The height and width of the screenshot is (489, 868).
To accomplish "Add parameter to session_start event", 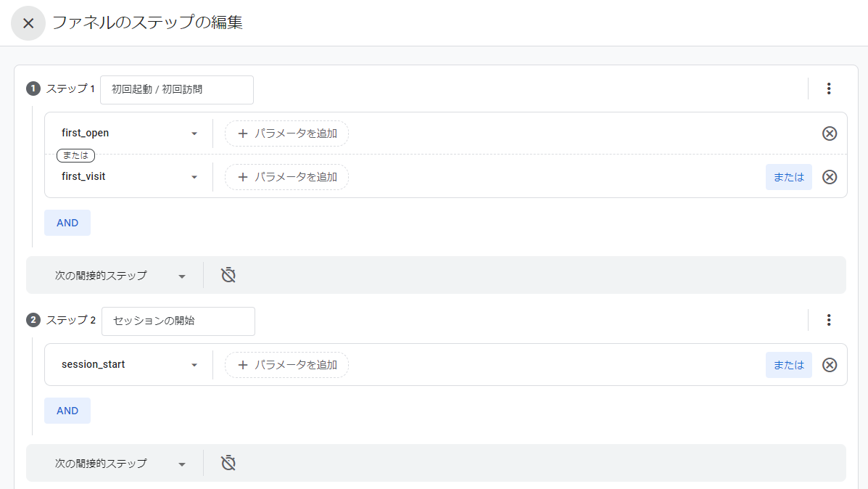I will click(x=286, y=365).
